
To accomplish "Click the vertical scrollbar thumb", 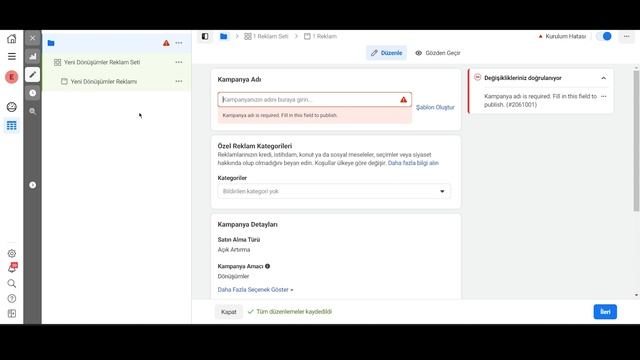I will point(636,141).
